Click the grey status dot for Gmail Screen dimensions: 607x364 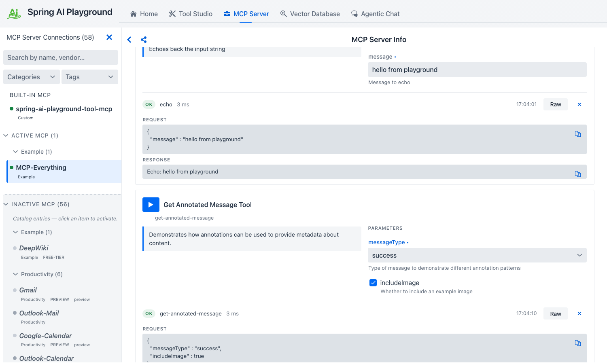coord(15,290)
